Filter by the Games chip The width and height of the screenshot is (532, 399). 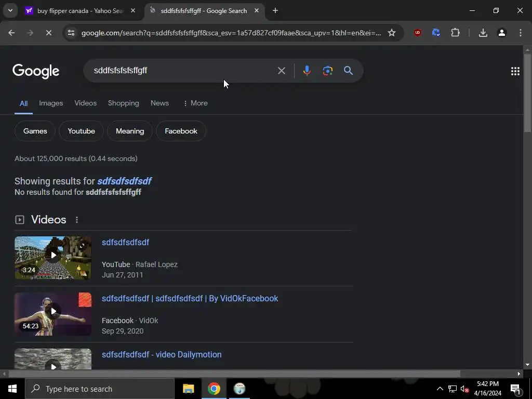pyautogui.click(x=35, y=131)
